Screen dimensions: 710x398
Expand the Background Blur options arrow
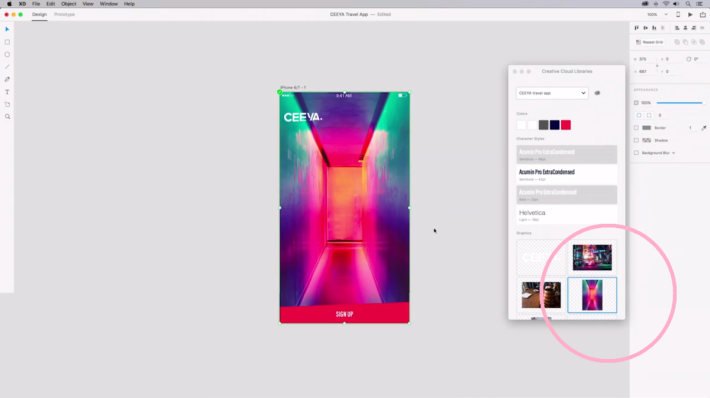674,153
